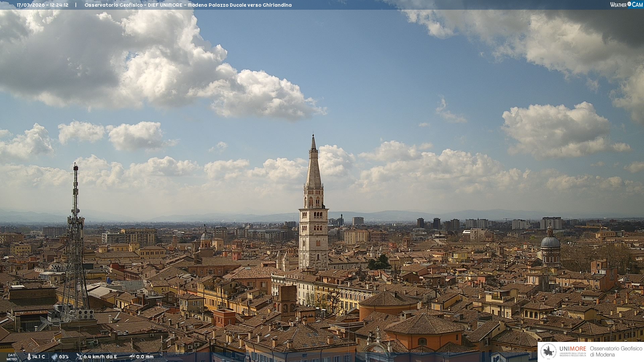Click the UNIMORE horseman seal emblem
The height and width of the screenshot is (362, 644).
click(549, 352)
